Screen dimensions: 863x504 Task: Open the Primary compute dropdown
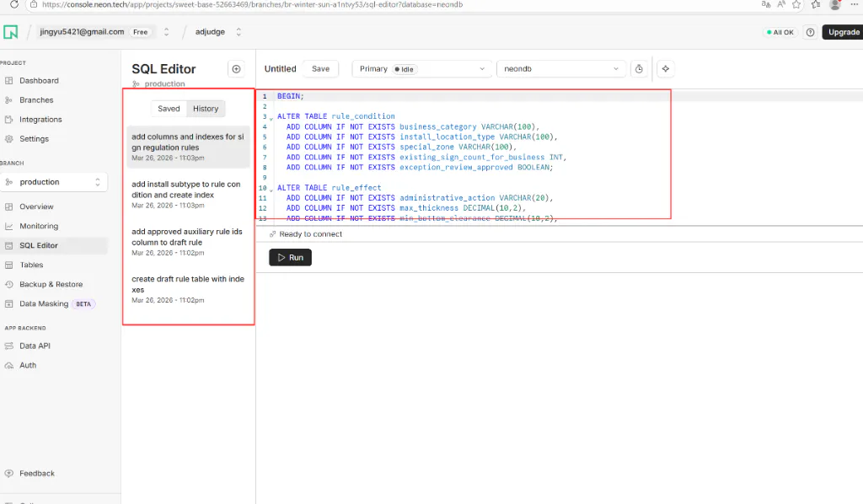pyautogui.click(x=421, y=69)
